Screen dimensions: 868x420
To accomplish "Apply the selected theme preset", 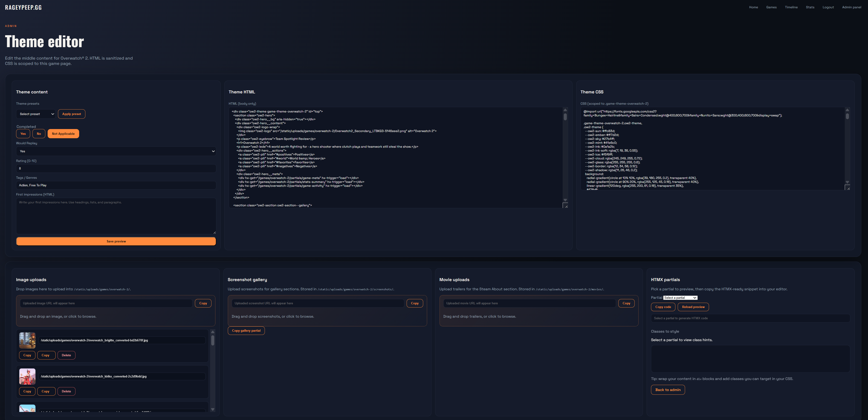I will tap(71, 114).
